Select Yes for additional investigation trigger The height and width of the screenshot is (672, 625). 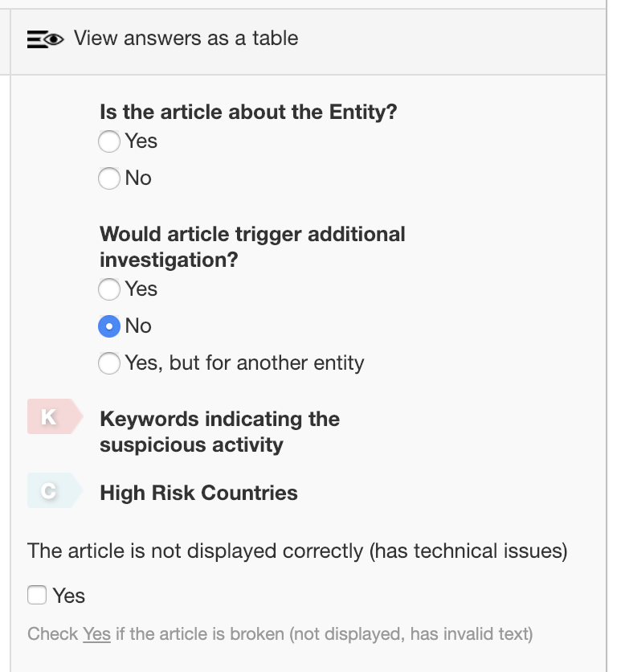[x=108, y=289]
